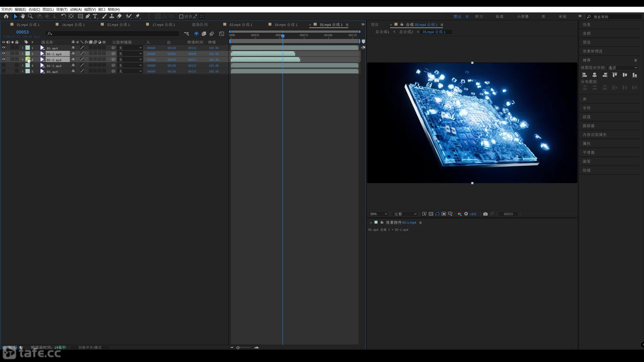This screenshot has height=362, width=644.
Task: Show layer 4 05-1.mp4 via visibility box
Action: click(4, 65)
